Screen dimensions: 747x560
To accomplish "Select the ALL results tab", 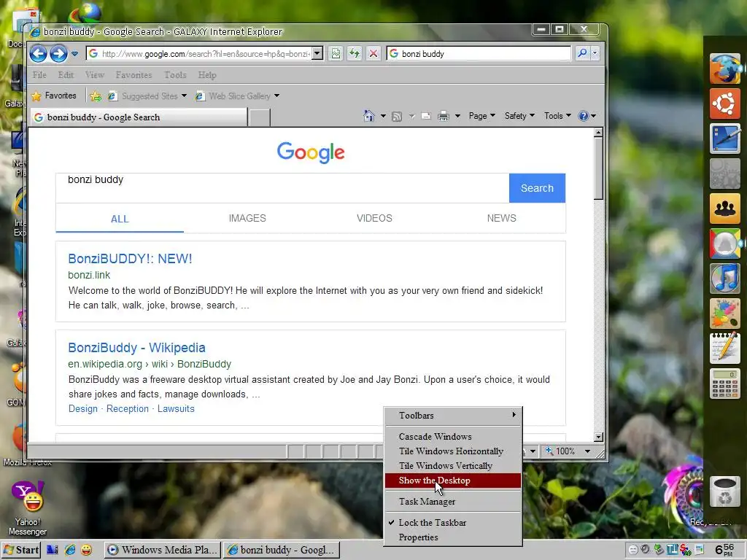I will click(x=120, y=219).
